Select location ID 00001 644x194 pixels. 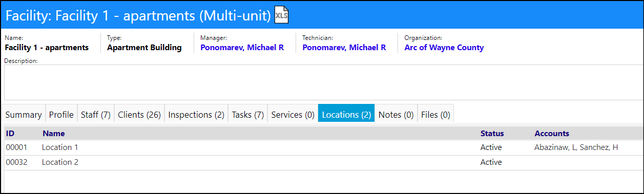(16, 147)
